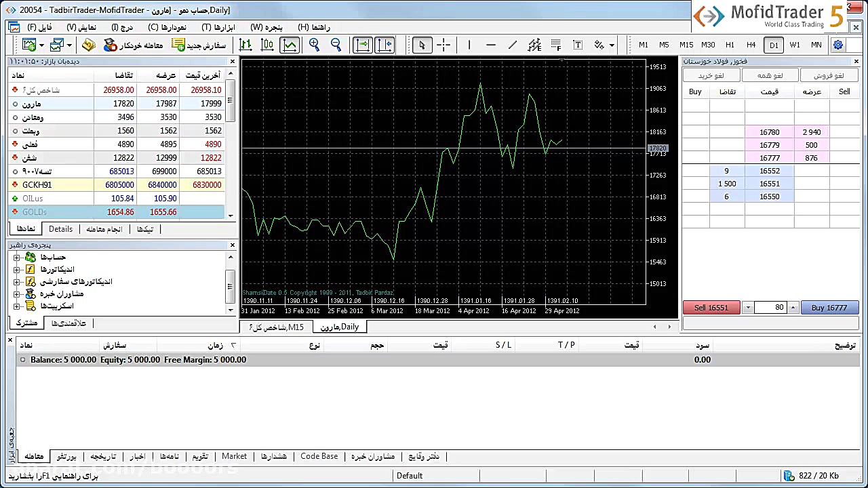Draw a vertical line on chart
The image size is (868, 488).
[x=469, y=45]
